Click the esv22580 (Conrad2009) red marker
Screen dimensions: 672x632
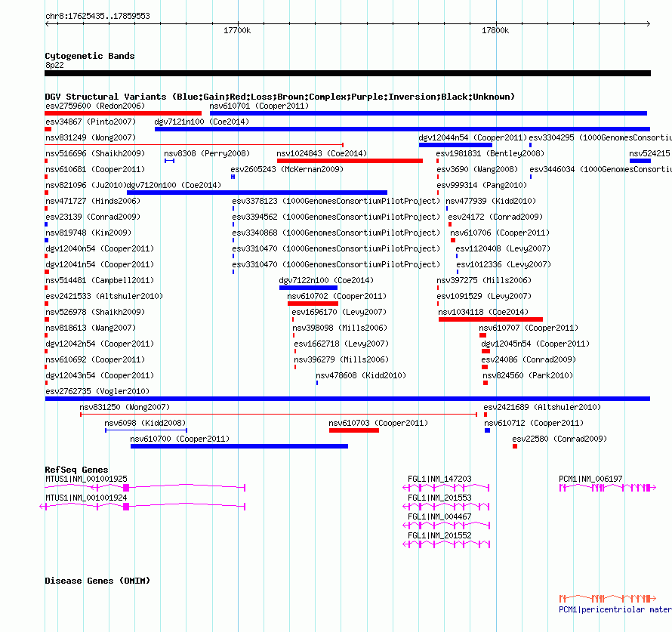pyautogui.click(x=515, y=446)
